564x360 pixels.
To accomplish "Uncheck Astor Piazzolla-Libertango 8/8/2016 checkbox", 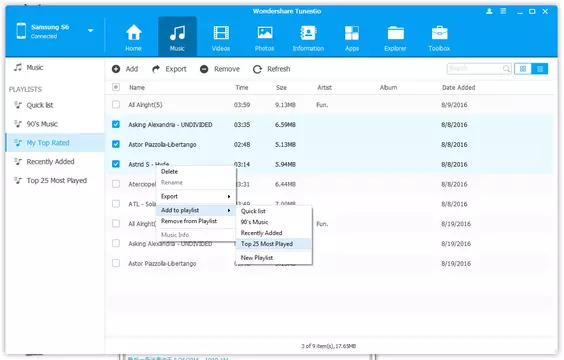I will [x=116, y=144].
